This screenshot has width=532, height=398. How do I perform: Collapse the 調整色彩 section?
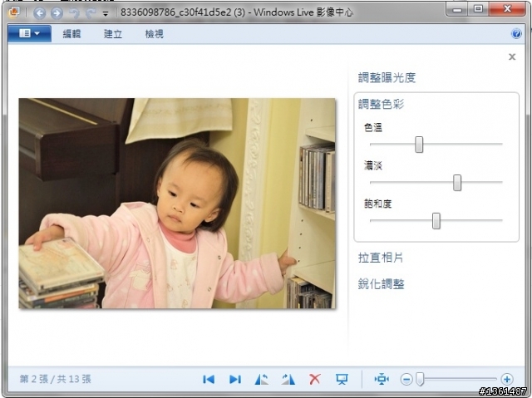click(x=381, y=104)
